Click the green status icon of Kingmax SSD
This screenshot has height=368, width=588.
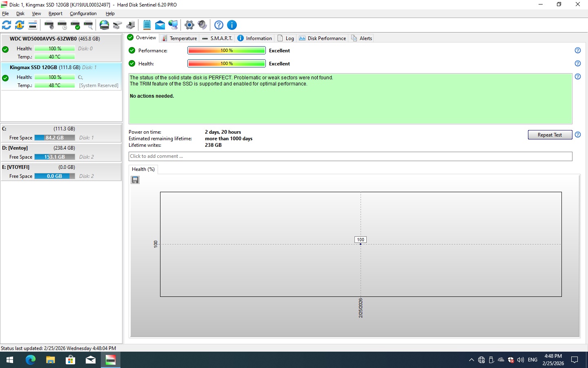point(5,78)
